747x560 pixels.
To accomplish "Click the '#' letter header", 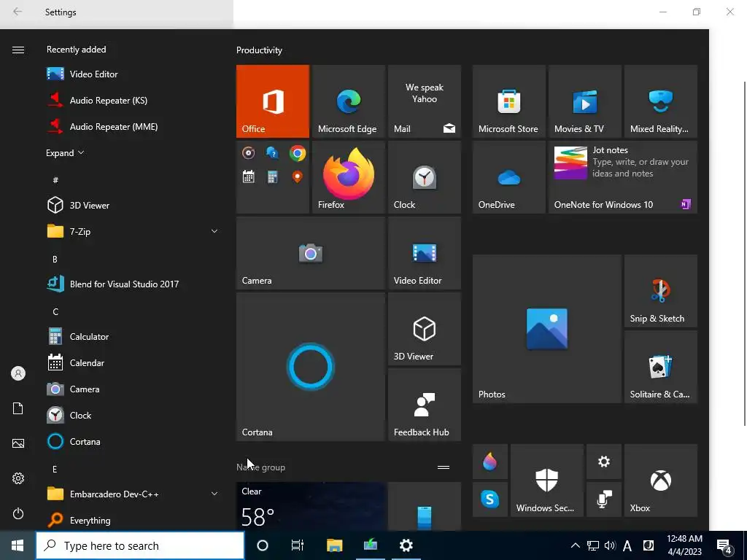I will [x=55, y=180].
